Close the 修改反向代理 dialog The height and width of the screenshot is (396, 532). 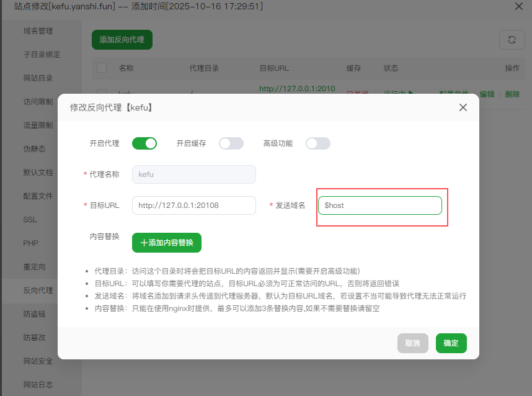point(463,107)
